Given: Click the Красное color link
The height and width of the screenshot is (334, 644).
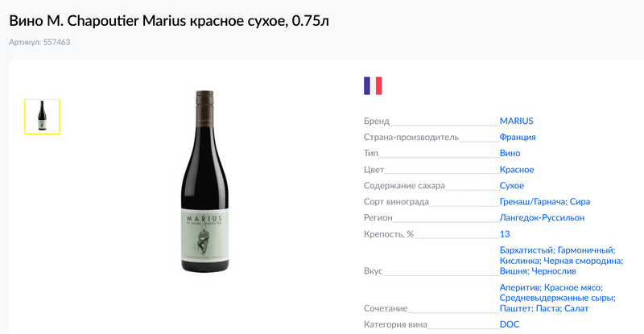Looking at the screenshot, I should pyautogui.click(x=517, y=169).
